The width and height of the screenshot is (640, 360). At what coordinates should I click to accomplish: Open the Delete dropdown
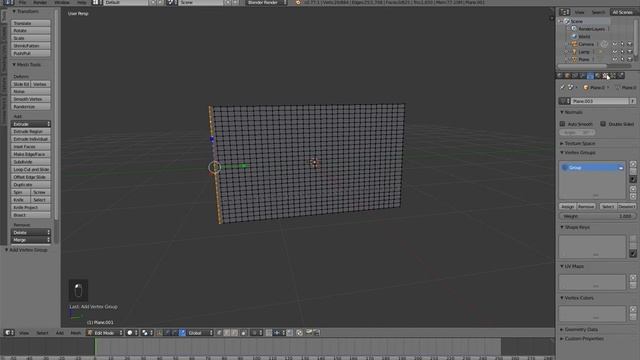pos(31,232)
